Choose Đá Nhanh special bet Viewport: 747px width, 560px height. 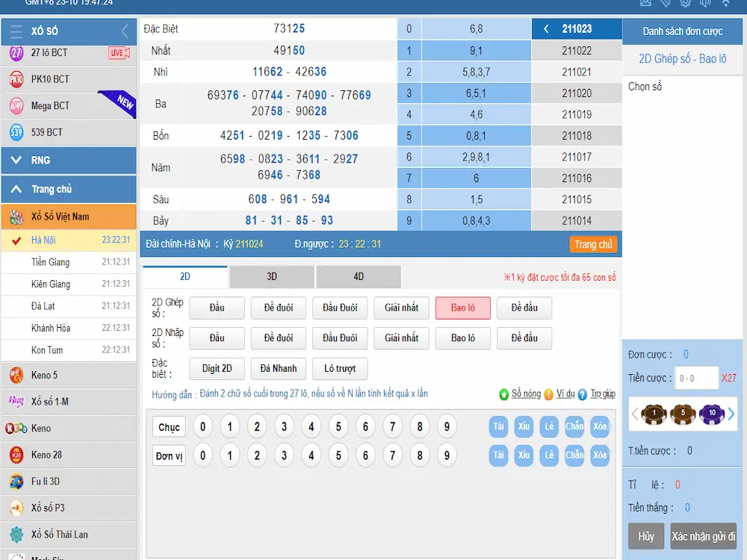[278, 369]
